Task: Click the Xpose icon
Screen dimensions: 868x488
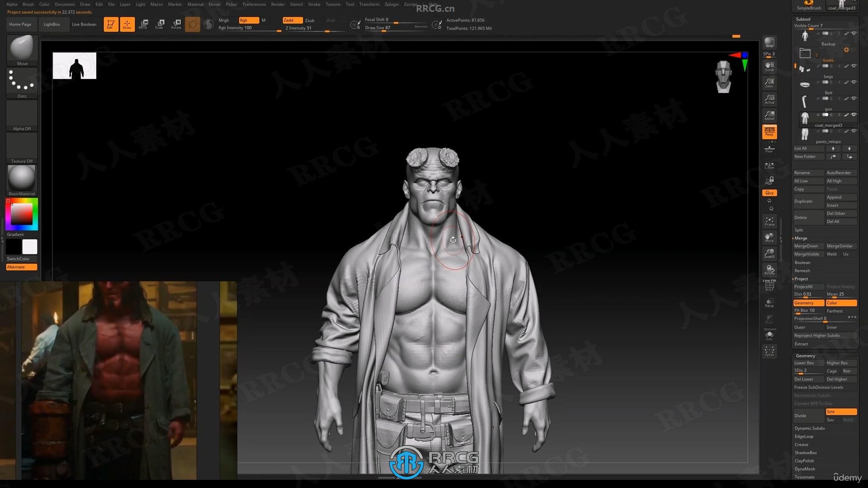Action: (769, 352)
